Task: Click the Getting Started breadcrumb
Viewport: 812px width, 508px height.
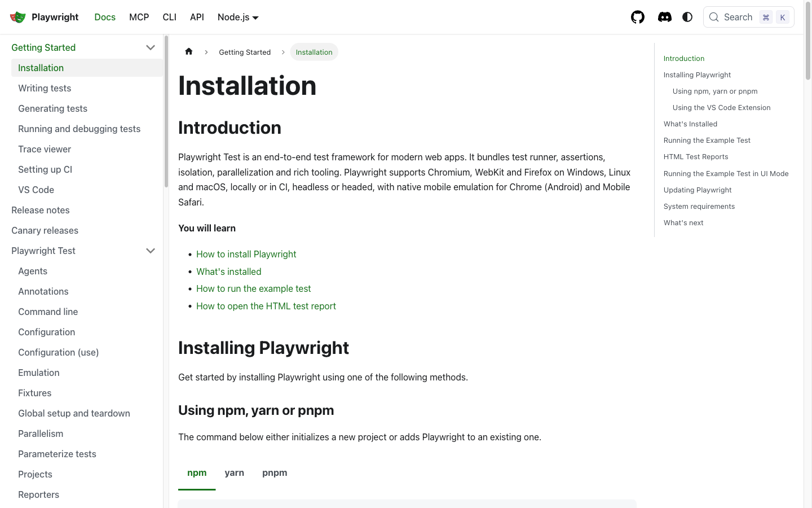Action: coord(245,52)
